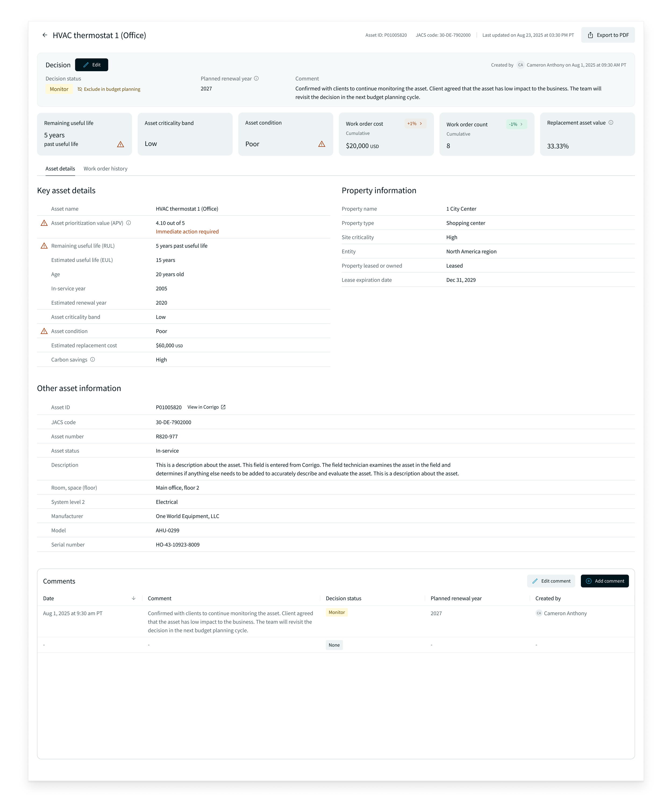
Task: Click the Edit button next to Decision
Action: click(91, 65)
